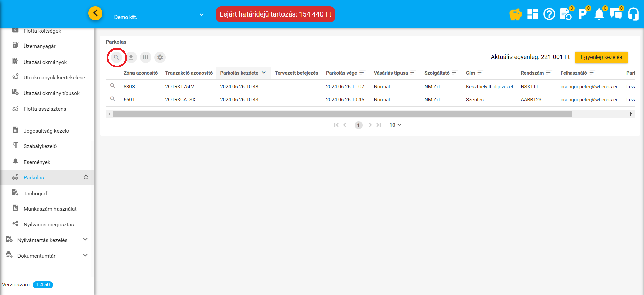644x295 pixels.
Task: Click the horizontal table scrollbar
Action: click(342, 114)
